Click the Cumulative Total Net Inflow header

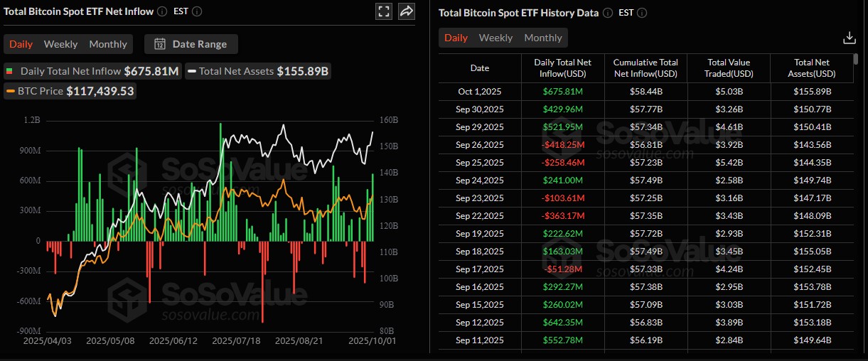pyautogui.click(x=645, y=68)
